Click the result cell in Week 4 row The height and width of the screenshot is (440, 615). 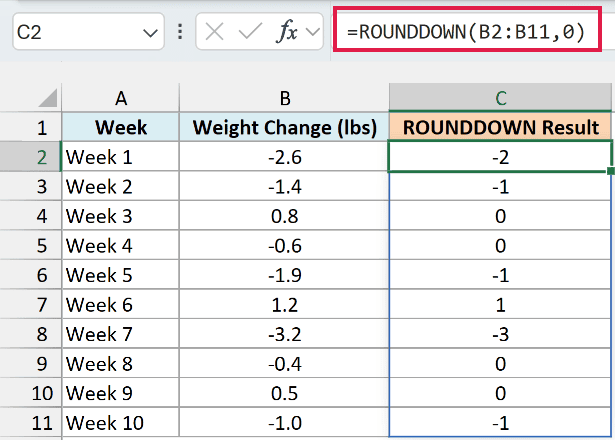[500, 245]
